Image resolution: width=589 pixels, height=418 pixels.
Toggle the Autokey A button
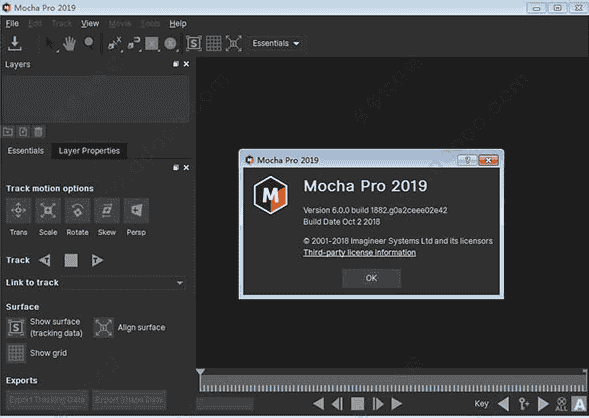579,404
